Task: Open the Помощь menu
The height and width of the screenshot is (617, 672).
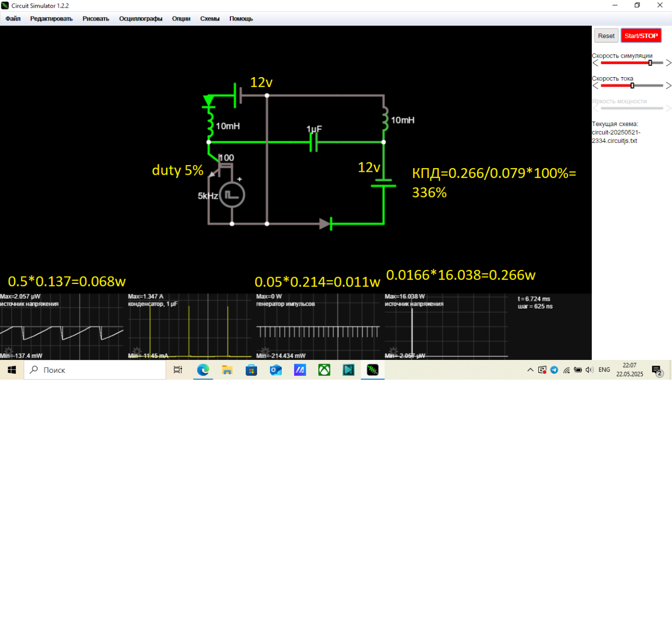Action: coord(241,19)
